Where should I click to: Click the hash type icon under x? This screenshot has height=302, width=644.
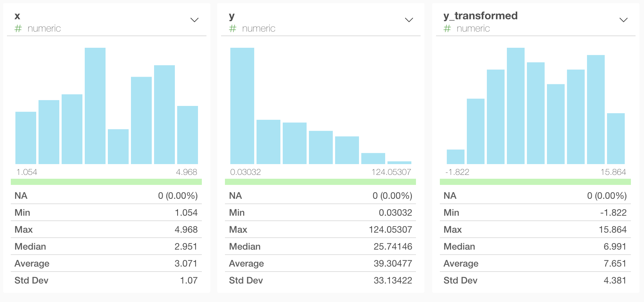click(18, 29)
